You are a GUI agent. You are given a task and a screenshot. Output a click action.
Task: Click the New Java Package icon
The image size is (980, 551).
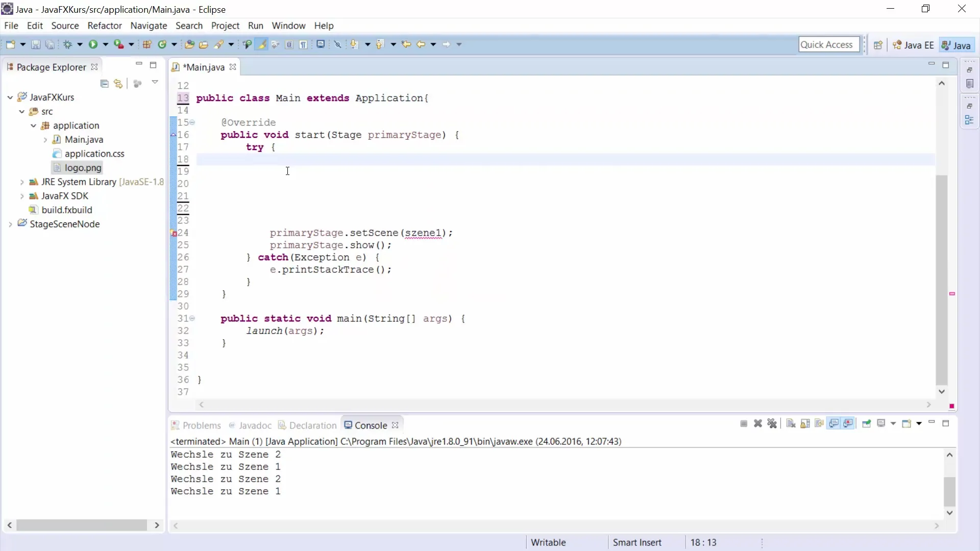click(147, 44)
